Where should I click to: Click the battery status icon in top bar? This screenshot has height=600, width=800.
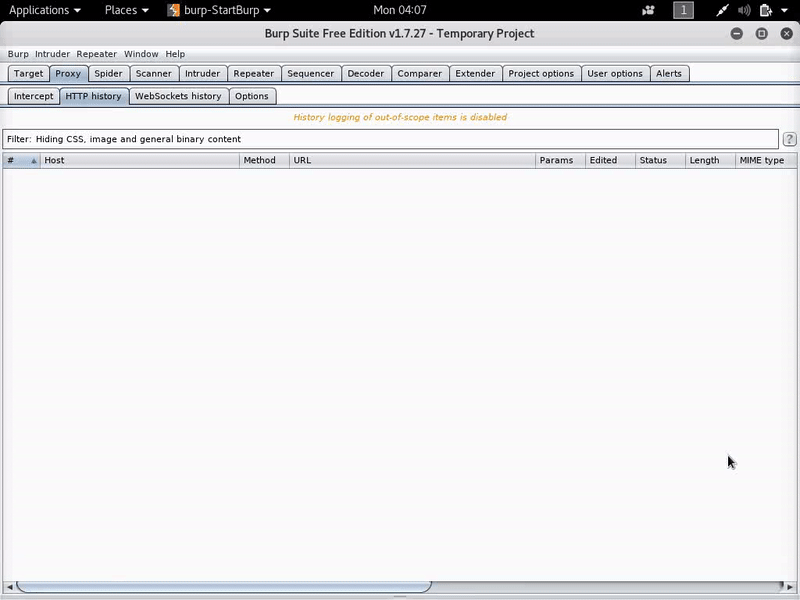click(765, 10)
